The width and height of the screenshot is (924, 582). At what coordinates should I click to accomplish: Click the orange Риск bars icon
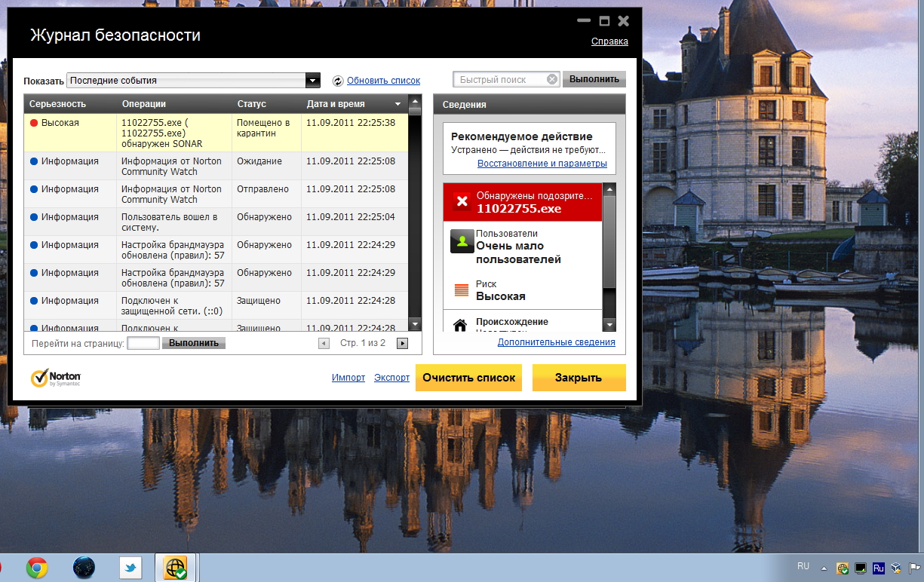pos(462,290)
